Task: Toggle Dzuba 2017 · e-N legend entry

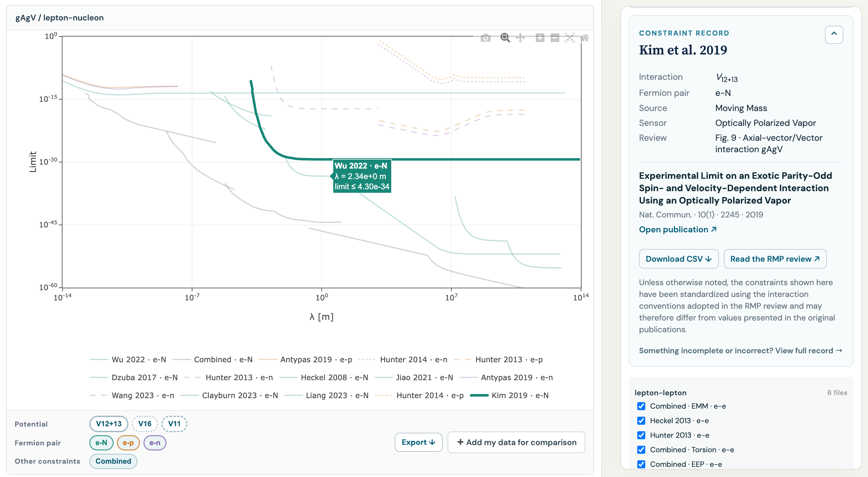Action: point(134,377)
